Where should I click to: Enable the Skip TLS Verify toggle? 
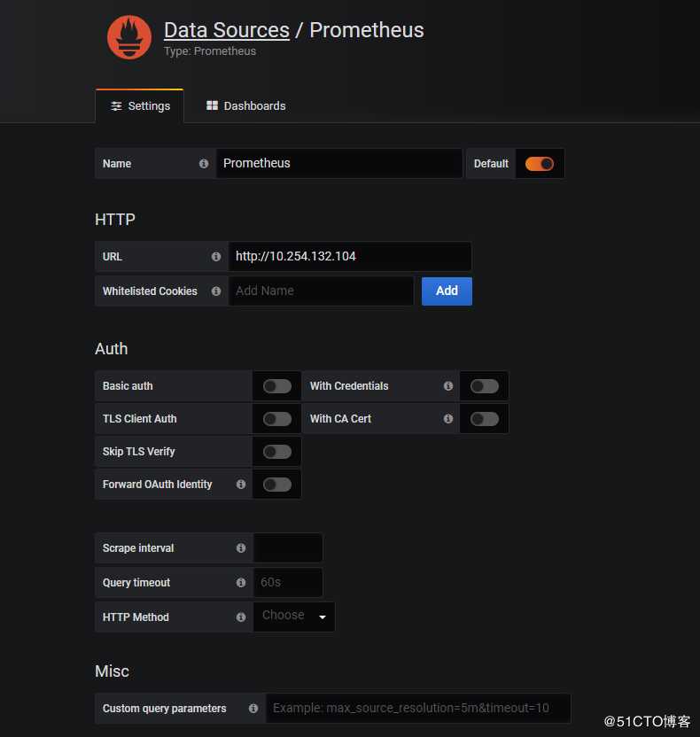pos(277,452)
